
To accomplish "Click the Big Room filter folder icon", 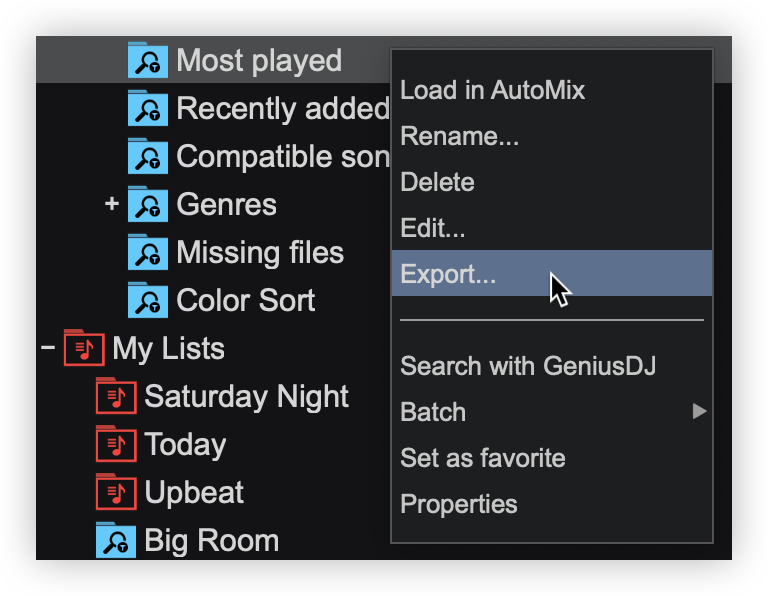I will [115, 541].
